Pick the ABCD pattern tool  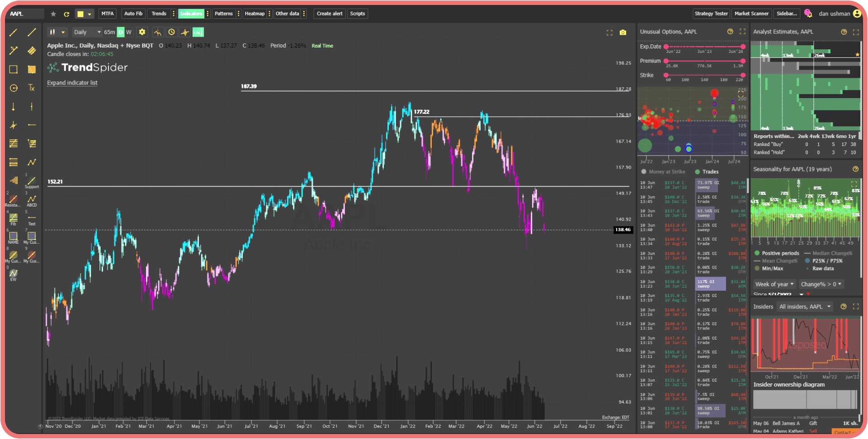pyautogui.click(x=32, y=201)
